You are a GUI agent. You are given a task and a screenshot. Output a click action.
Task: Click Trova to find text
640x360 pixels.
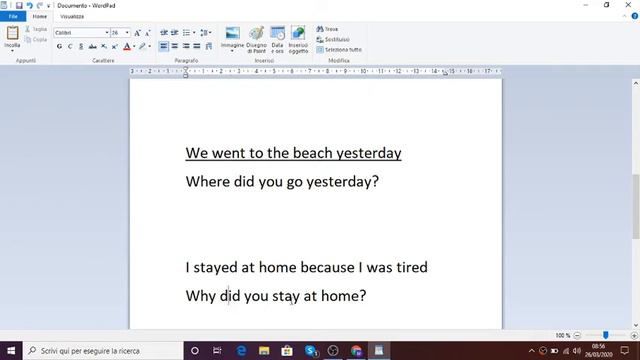point(327,29)
